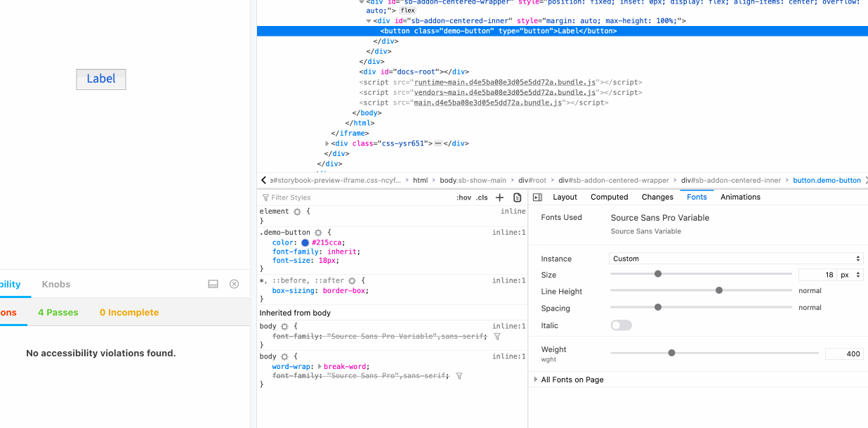Collapse the sb-addon-centered-inner div node
Screen dimensions: 868x428
pyautogui.click(x=369, y=21)
